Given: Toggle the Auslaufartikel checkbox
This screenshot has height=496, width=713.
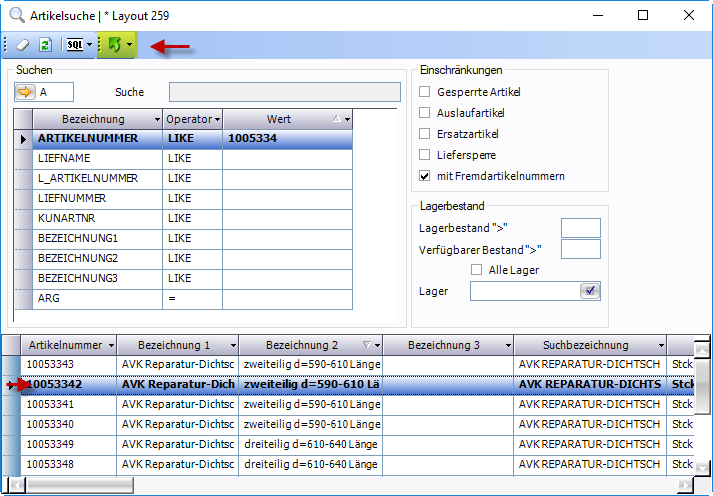Looking at the screenshot, I should click(425, 113).
